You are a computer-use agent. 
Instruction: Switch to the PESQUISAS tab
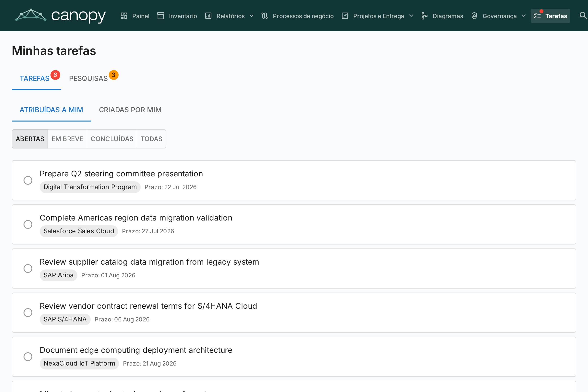pyautogui.click(x=88, y=78)
